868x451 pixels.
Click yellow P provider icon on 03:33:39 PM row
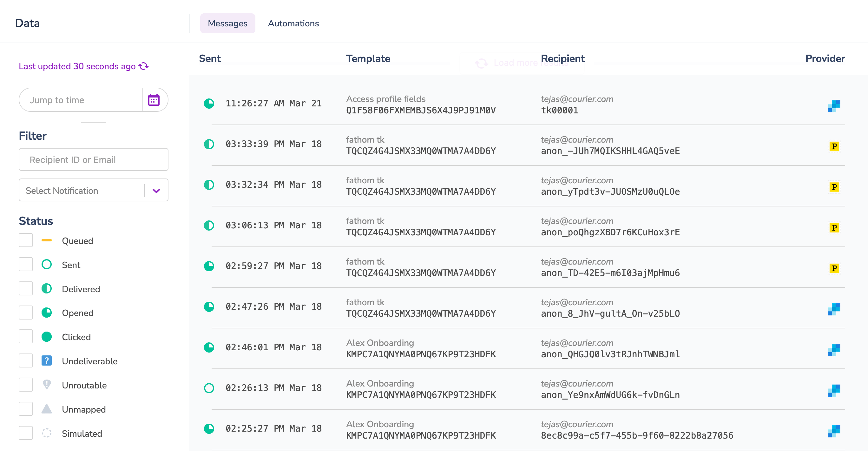point(834,146)
